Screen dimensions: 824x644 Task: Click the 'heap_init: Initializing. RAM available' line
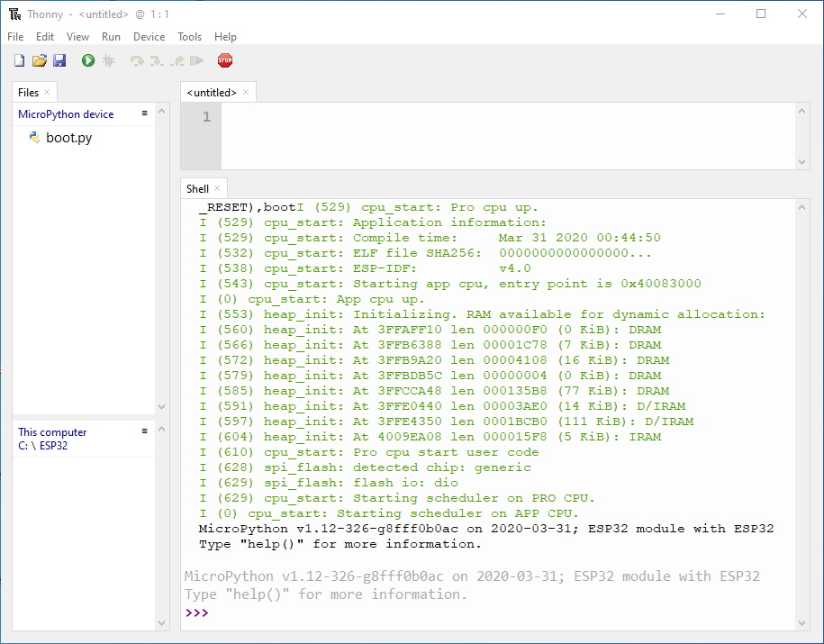[x=482, y=314]
